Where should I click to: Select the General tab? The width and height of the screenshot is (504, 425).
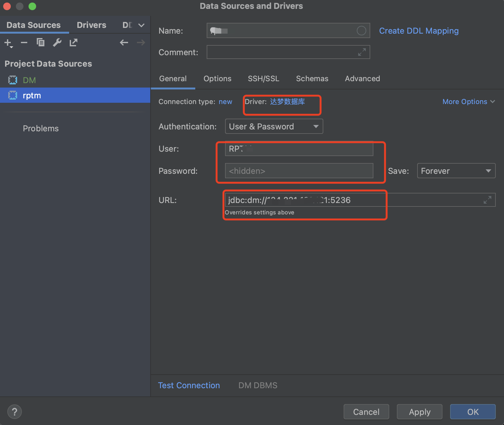click(173, 79)
